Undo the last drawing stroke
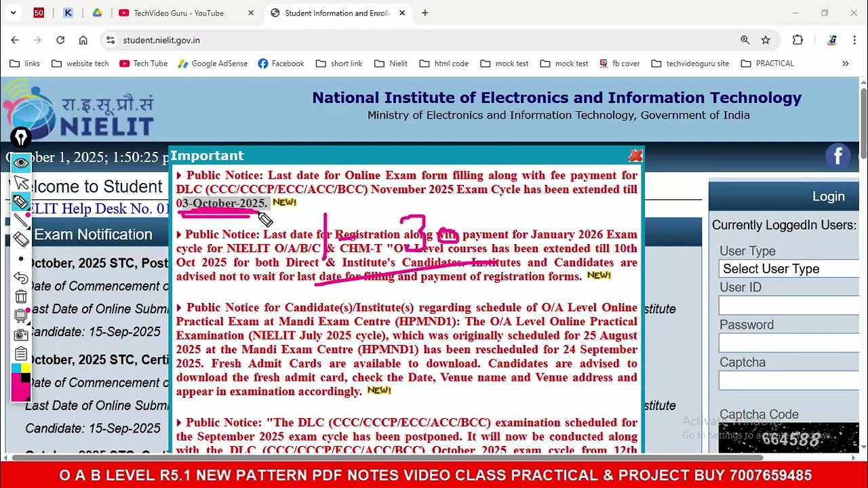 click(x=21, y=278)
